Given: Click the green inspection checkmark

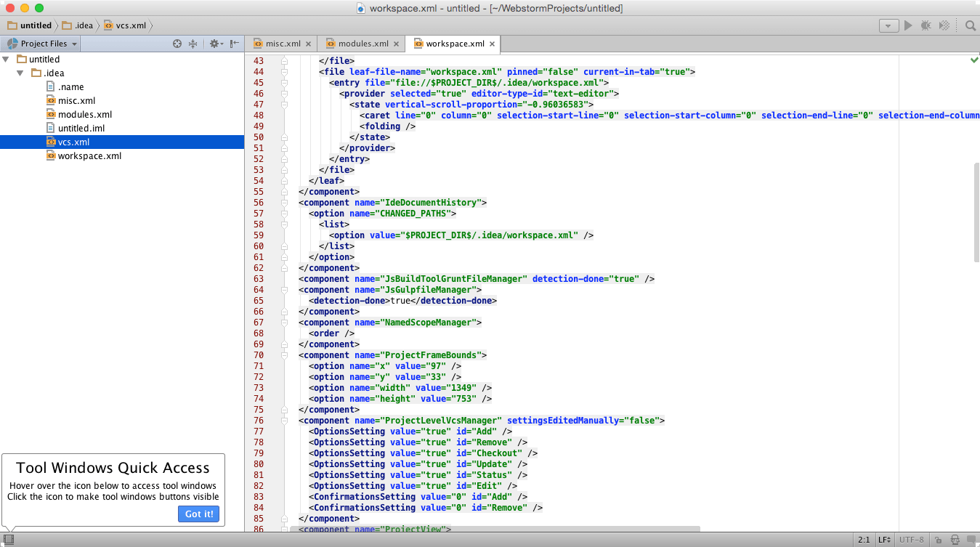Looking at the screenshot, I should [x=974, y=60].
